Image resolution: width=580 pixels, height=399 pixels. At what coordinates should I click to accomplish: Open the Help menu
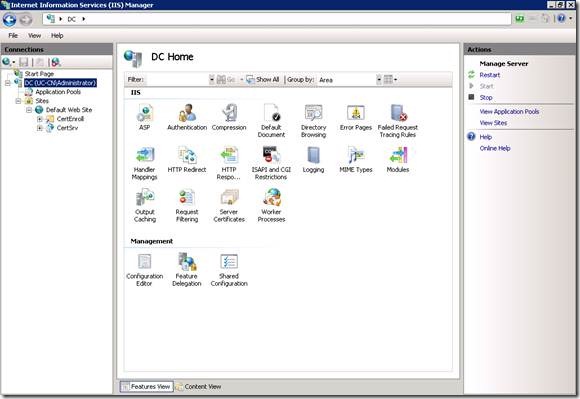pyautogui.click(x=57, y=35)
